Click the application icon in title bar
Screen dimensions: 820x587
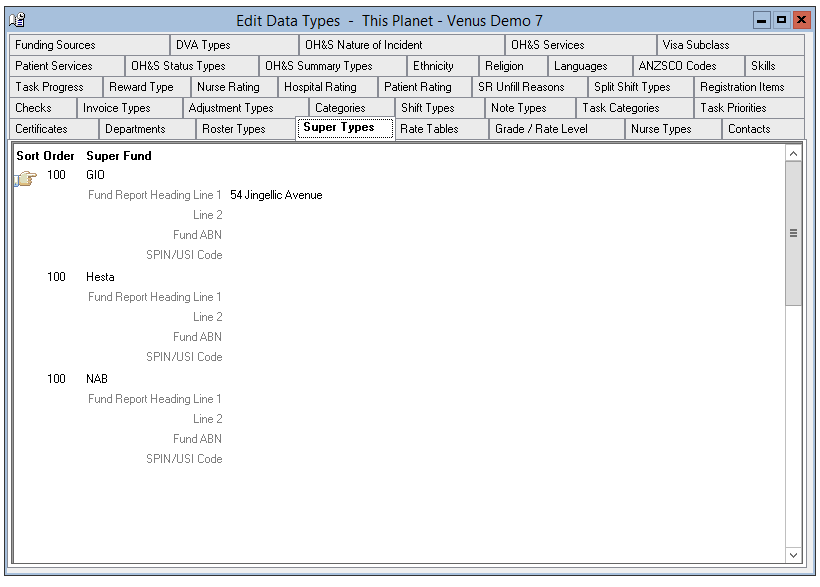17,20
